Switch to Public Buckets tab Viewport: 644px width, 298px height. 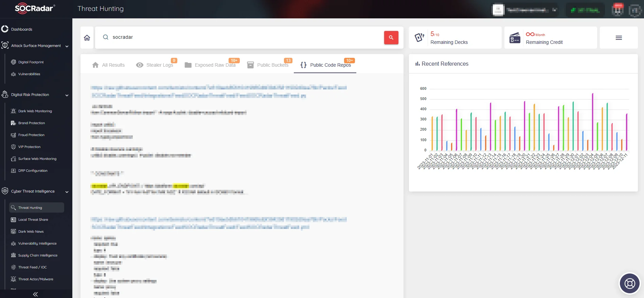(268, 65)
